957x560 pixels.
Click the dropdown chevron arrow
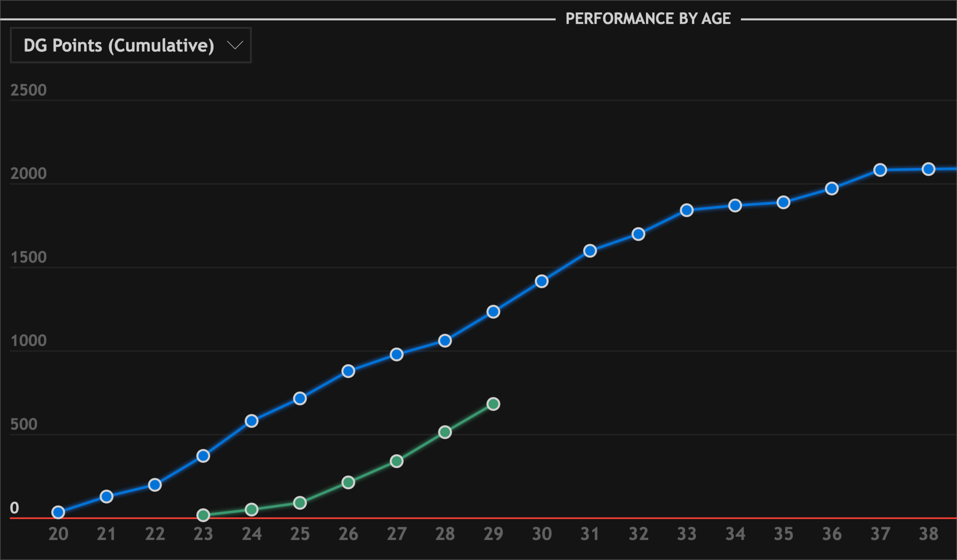[x=235, y=45]
